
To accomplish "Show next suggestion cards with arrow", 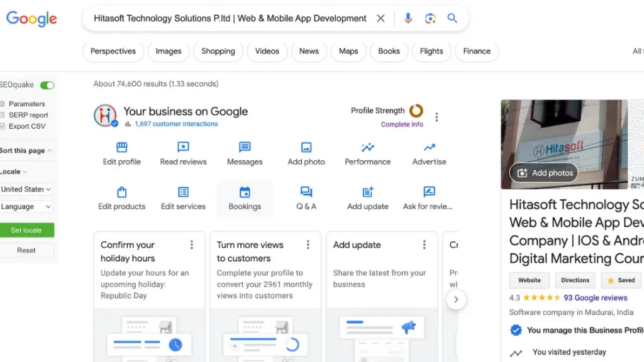I will click(x=456, y=299).
